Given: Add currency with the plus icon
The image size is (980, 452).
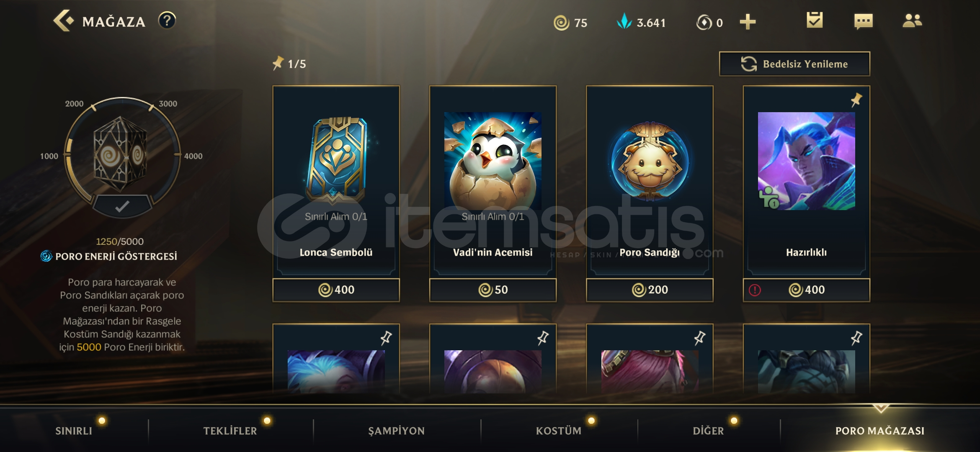Looking at the screenshot, I should pyautogui.click(x=748, y=22).
